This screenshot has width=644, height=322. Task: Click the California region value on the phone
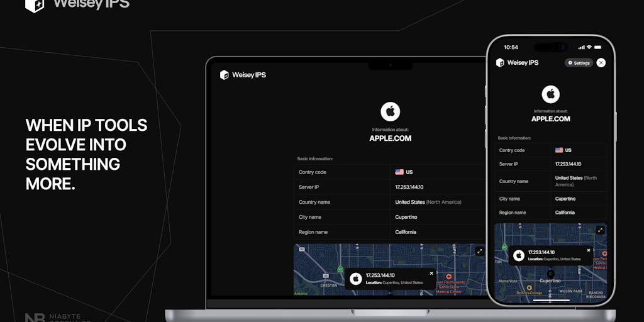coord(565,213)
